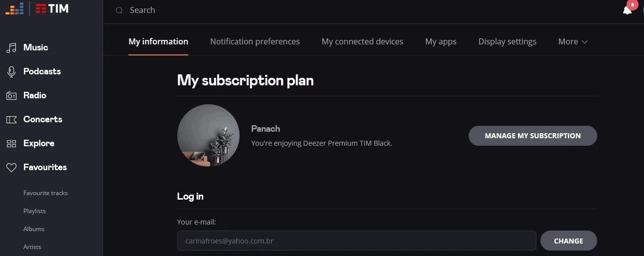Image resolution: width=644 pixels, height=256 pixels.
Task: Click the e-mail input field
Action: (x=357, y=241)
